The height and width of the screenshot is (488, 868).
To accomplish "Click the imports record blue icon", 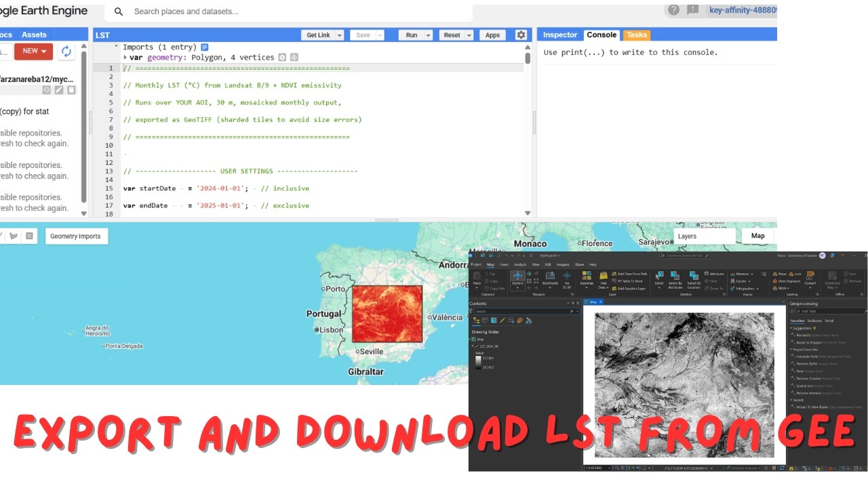I will [x=205, y=47].
